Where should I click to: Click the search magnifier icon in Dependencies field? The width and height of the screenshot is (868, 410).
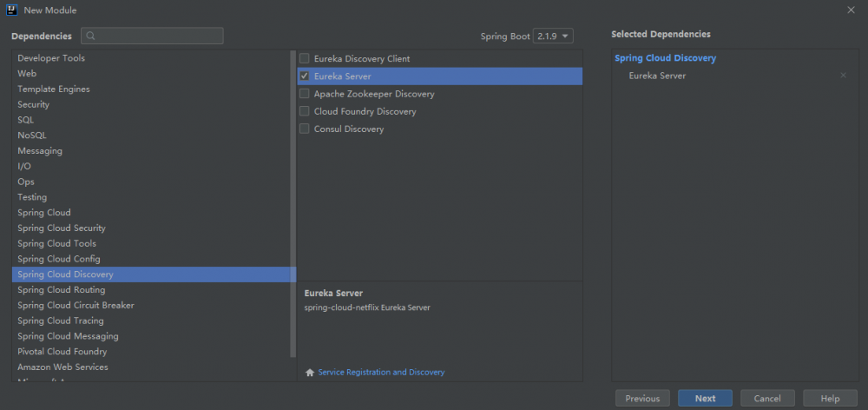90,36
